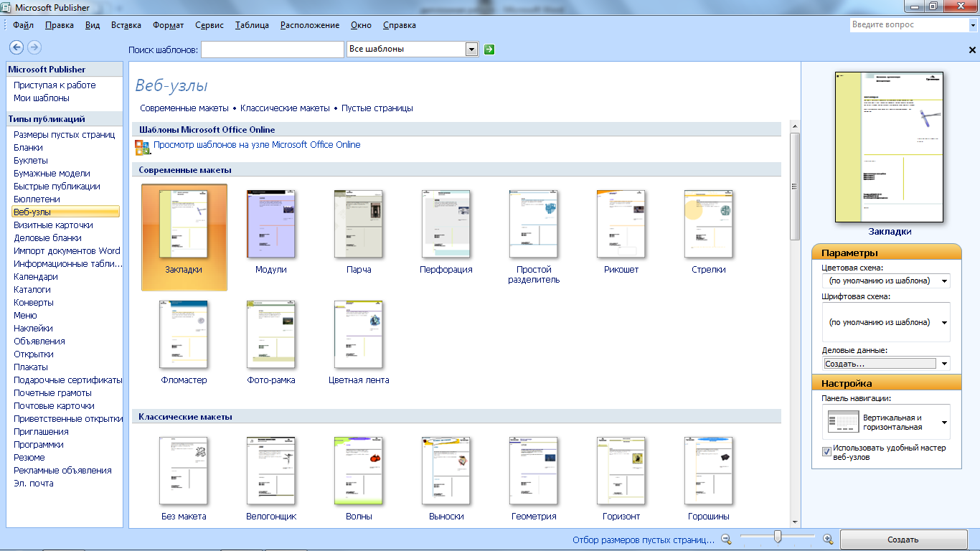This screenshot has width=980, height=551.
Task: Open the Панель навигации dropdown
Action: tap(945, 423)
